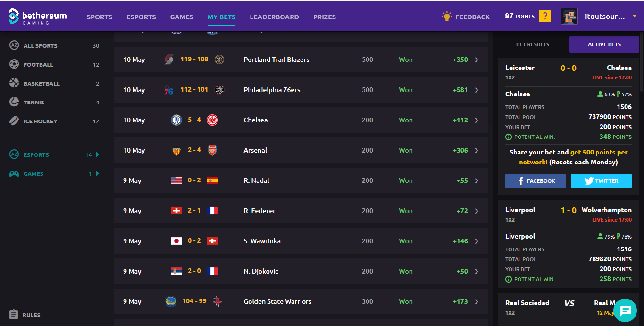Open the Prizes menu item
The image size is (644, 326).
[325, 17]
